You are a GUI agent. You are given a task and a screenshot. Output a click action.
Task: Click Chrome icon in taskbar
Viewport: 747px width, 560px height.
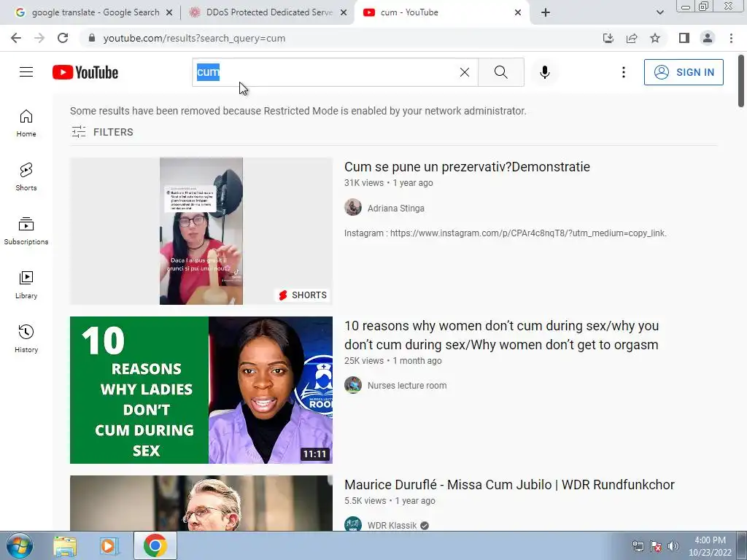click(155, 545)
